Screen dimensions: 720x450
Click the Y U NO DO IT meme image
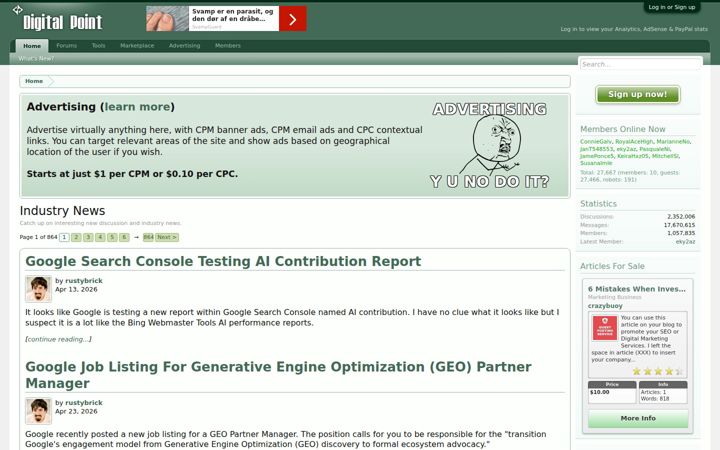point(489,145)
